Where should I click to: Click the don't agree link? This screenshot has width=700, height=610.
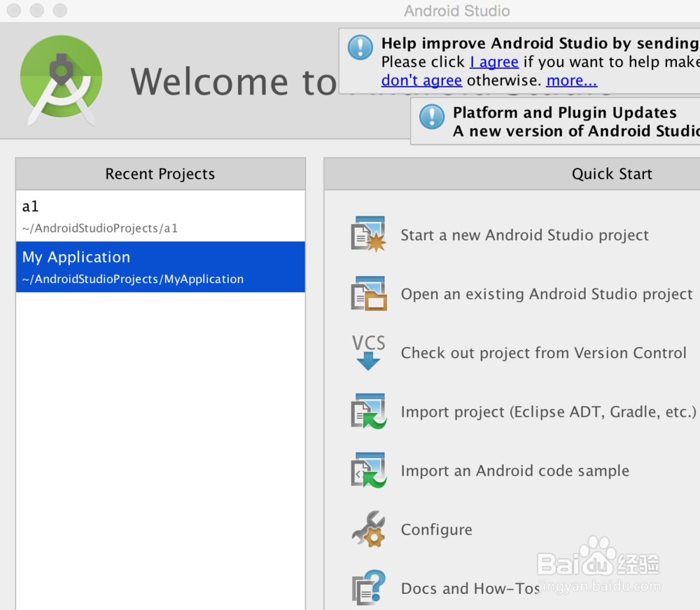pos(421,80)
